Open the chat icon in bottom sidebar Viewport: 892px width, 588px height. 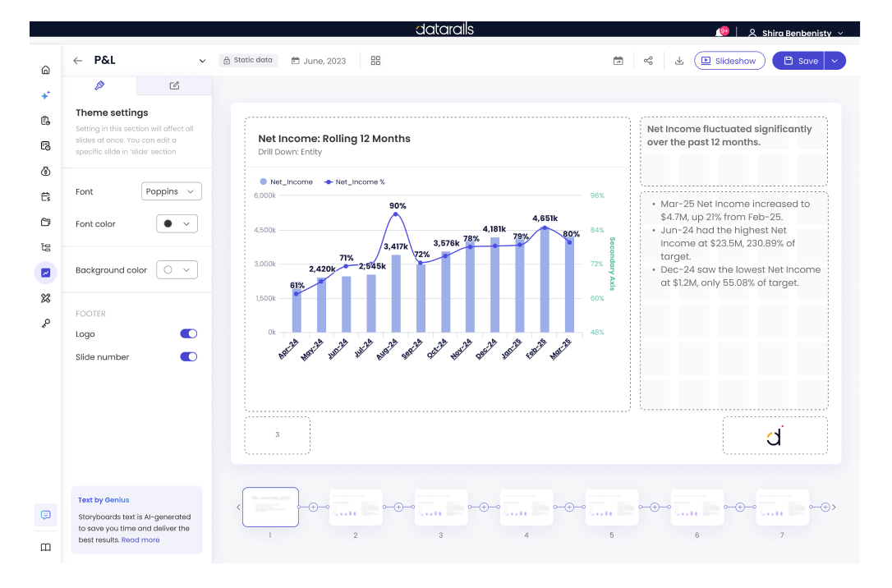coord(46,515)
